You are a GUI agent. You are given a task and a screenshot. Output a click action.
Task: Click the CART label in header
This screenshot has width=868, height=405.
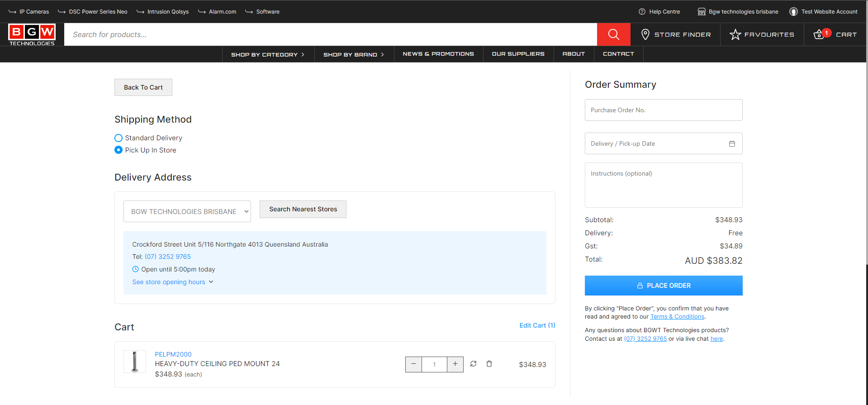point(846,34)
